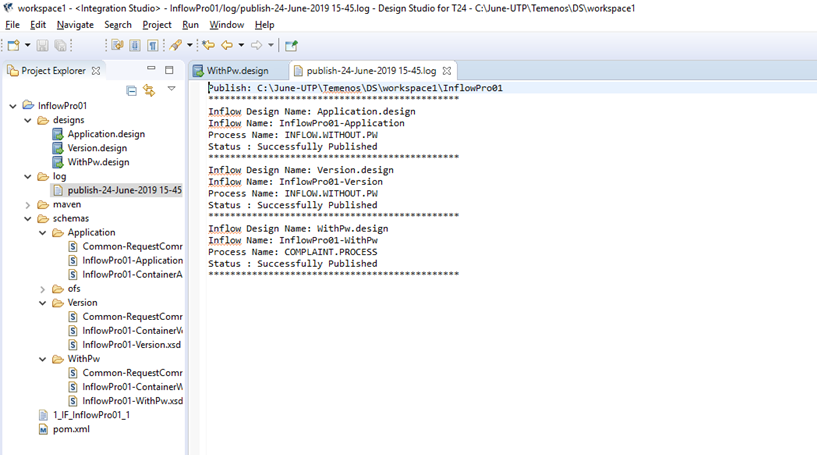Click the Save All toolbar icon
Screen dimensions: 817x455
point(60,45)
